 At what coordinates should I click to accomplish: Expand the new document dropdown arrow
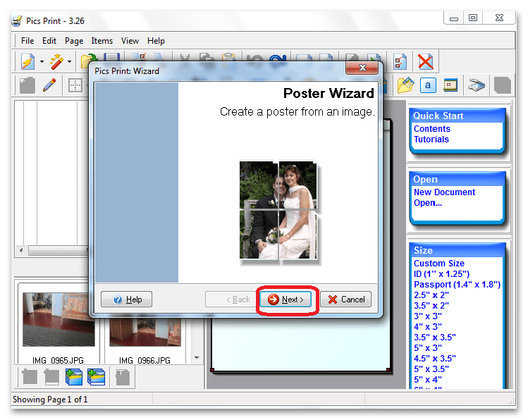point(42,62)
